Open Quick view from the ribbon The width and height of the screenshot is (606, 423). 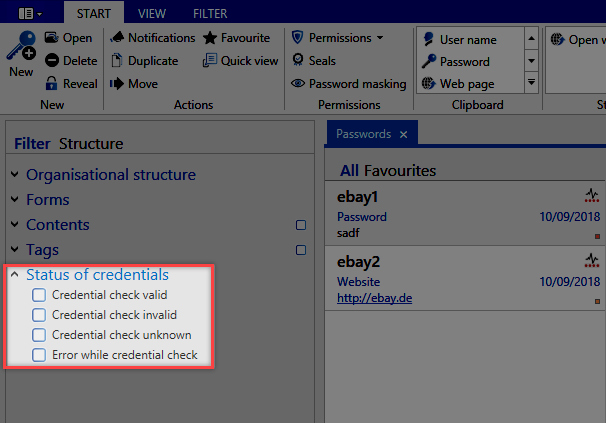pyautogui.click(x=240, y=61)
